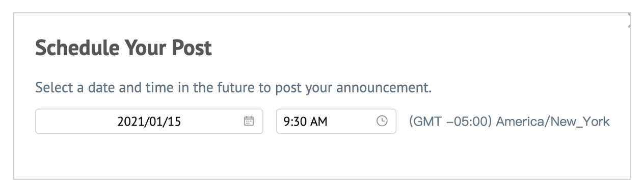Click the America/New_York timezone label
Viewport: 644px width, 192px height.
pos(553,122)
